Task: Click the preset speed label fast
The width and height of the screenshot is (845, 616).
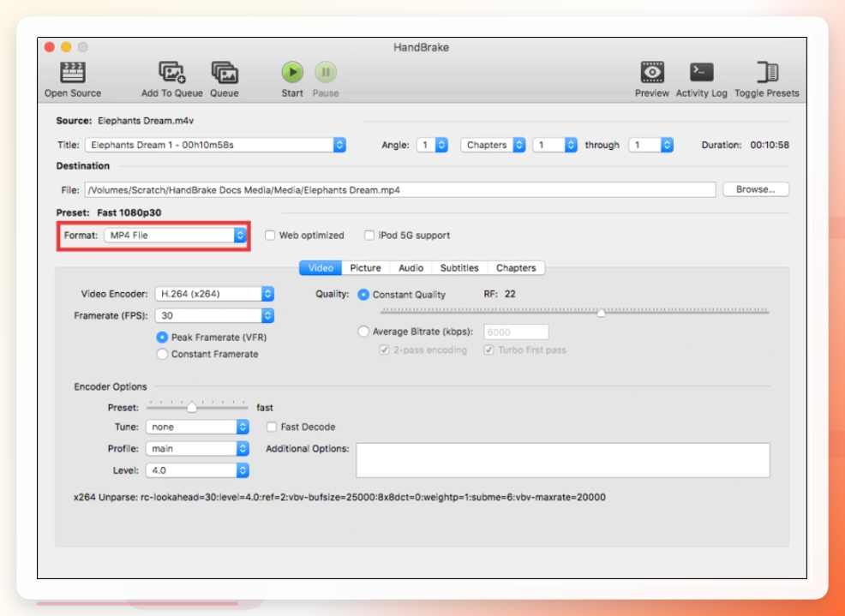Action: (265, 408)
